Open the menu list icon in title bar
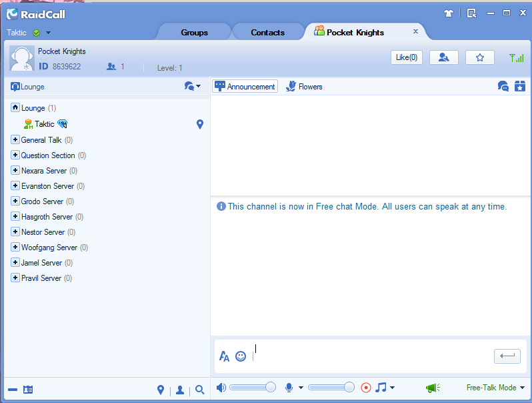Screen dimensions: 532x403 coord(471,13)
